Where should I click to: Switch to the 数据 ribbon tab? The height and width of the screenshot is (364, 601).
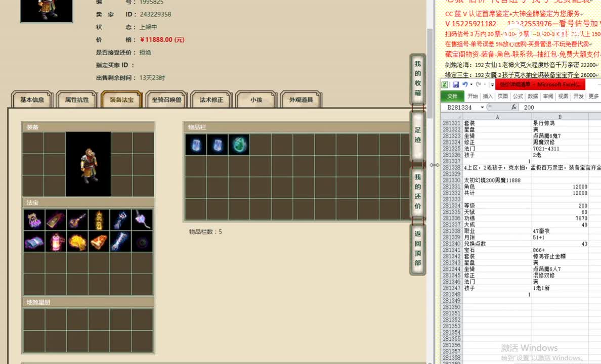(x=533, y=96)
